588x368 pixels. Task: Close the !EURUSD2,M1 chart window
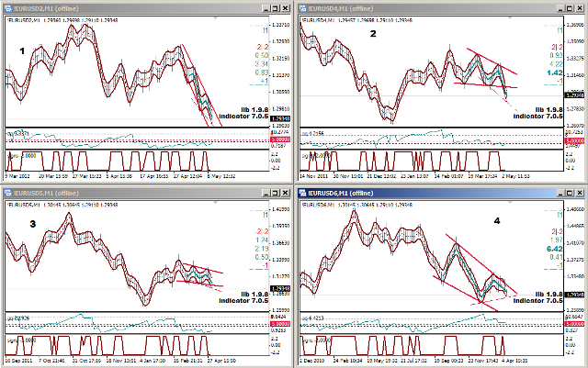tap(286, 8)
